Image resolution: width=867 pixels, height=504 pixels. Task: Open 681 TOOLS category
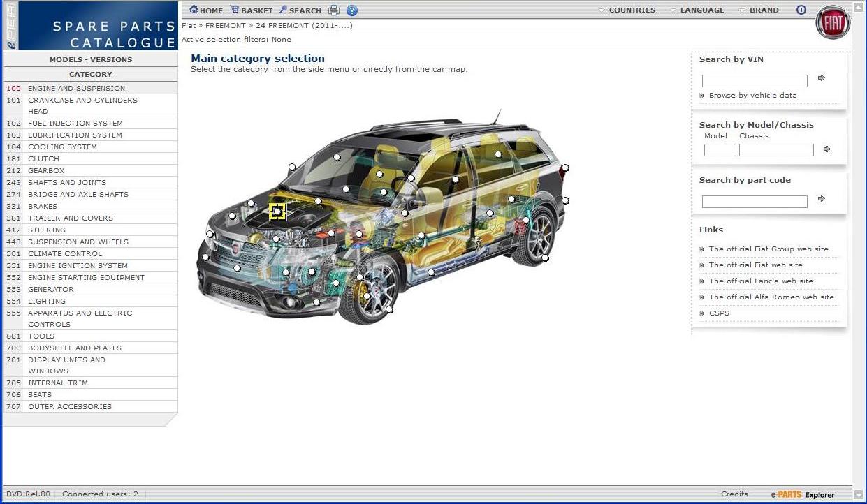[x=91, y=336]
